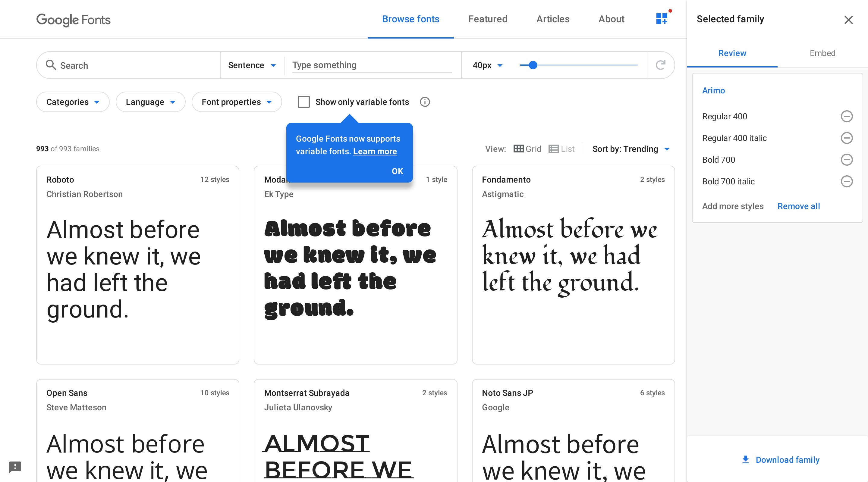Remove the Regular 400 italic style

846,138
